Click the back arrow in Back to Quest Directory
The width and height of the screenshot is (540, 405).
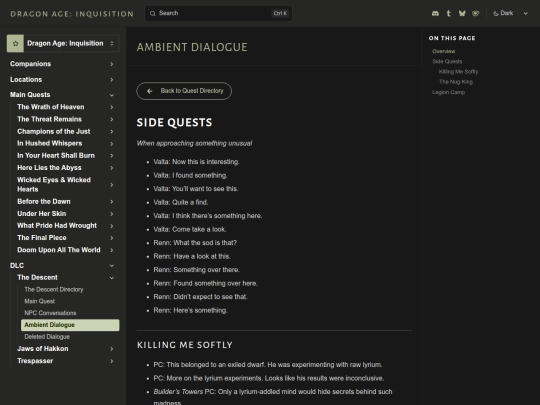149,91
